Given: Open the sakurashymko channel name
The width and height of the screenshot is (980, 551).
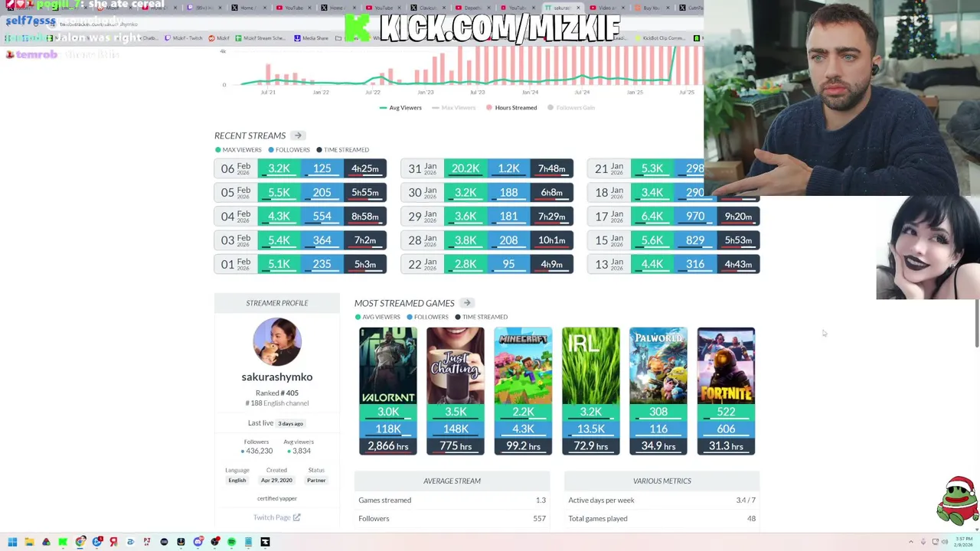Looking at the screenshot, I should tap(277, 377).
